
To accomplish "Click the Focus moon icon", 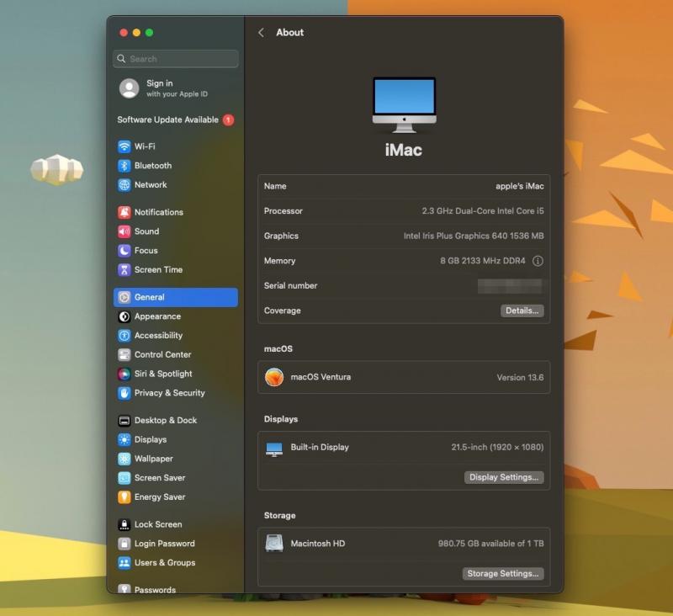I will click(x=125, y=251).
